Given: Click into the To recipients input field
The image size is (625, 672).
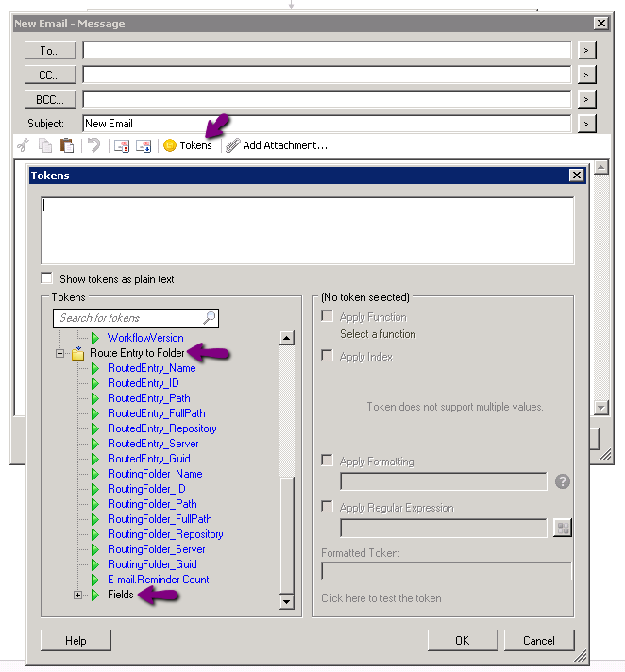Looking at the screenshot, I should [x=327, y=50].
